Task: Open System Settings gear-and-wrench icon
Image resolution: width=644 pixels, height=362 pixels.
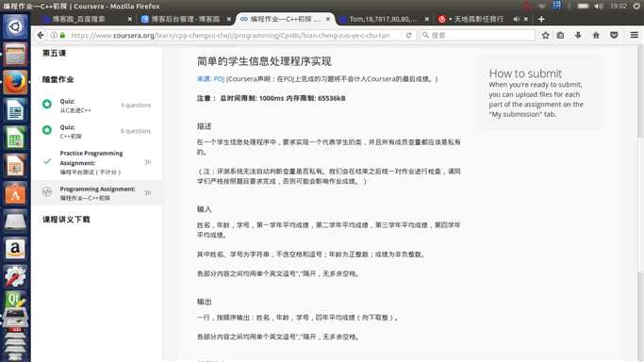Action: pyautogui.click(x=15, y=276)
